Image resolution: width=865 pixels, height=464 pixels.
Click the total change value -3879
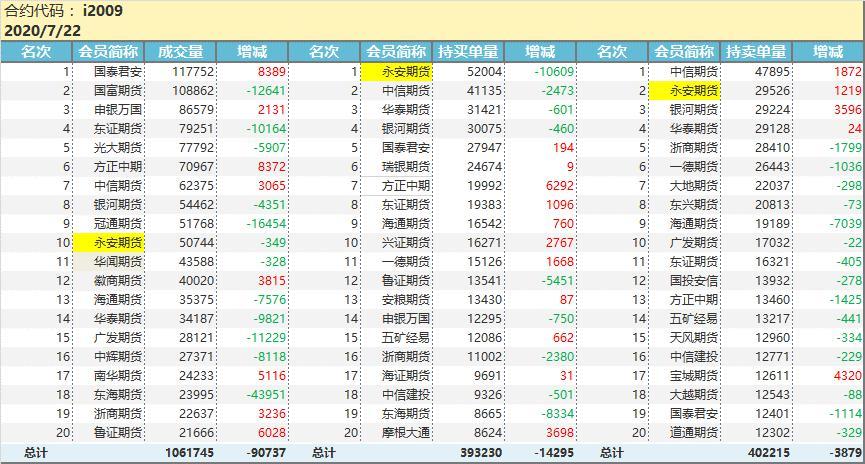[x=845, y=453]
